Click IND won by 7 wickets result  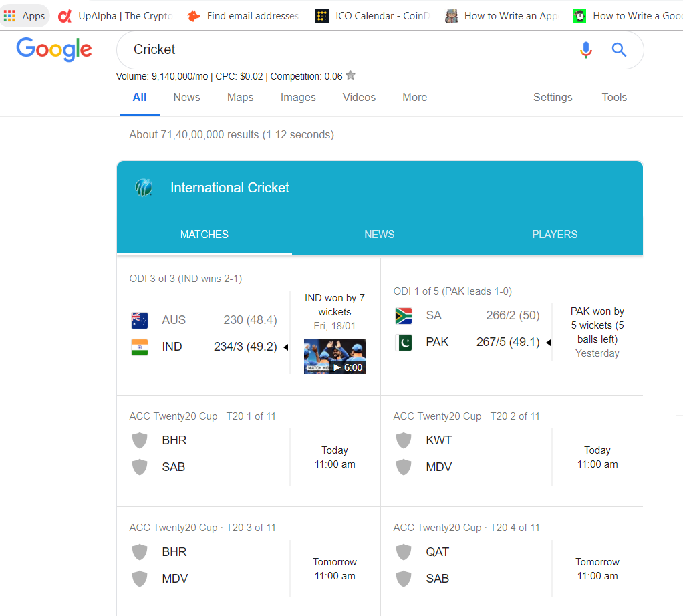pyautogui.click(x=335, y=305)
